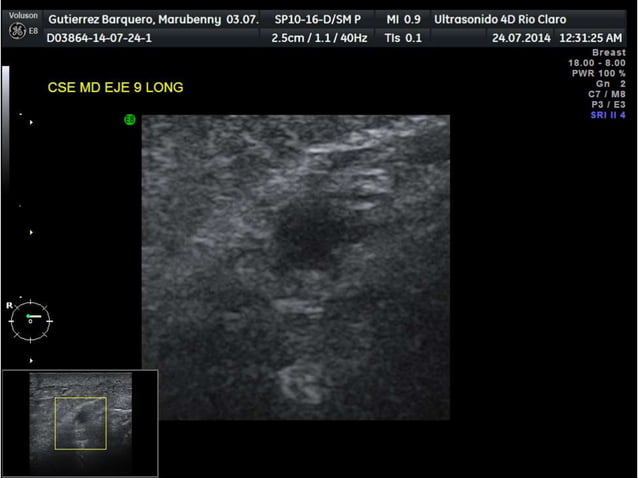Click the SP10-16-D/SM P probe label
Image resolution: width=638 pixels, height=478 pixels.
coord(318,19)
